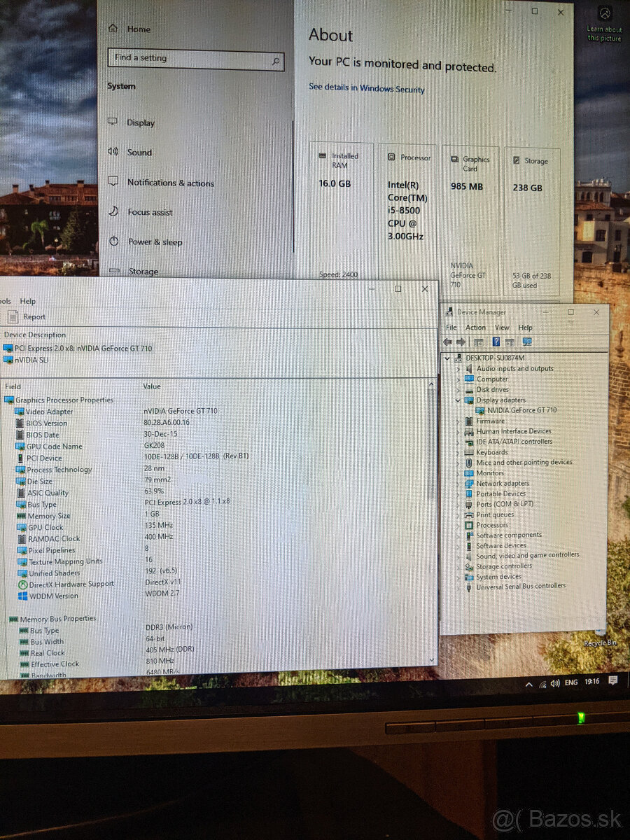
Task: Select the Video Adapter field icon
Action: [x=18, y=411]
